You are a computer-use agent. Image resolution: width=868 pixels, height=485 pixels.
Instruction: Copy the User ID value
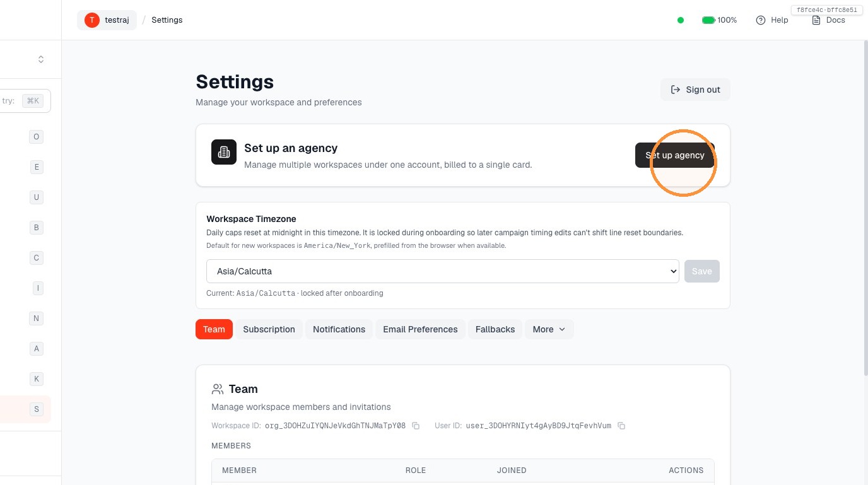click(621, 426)
